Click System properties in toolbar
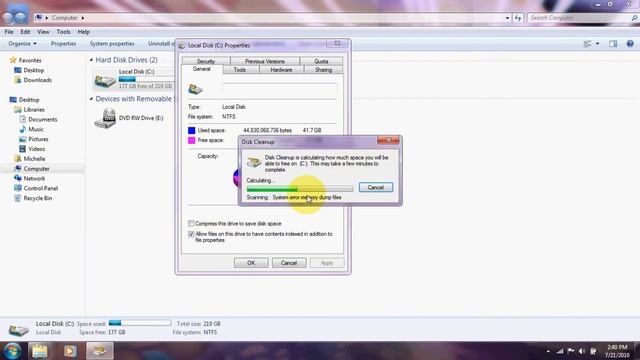The image size is (640, 360). tap(112, 44)
